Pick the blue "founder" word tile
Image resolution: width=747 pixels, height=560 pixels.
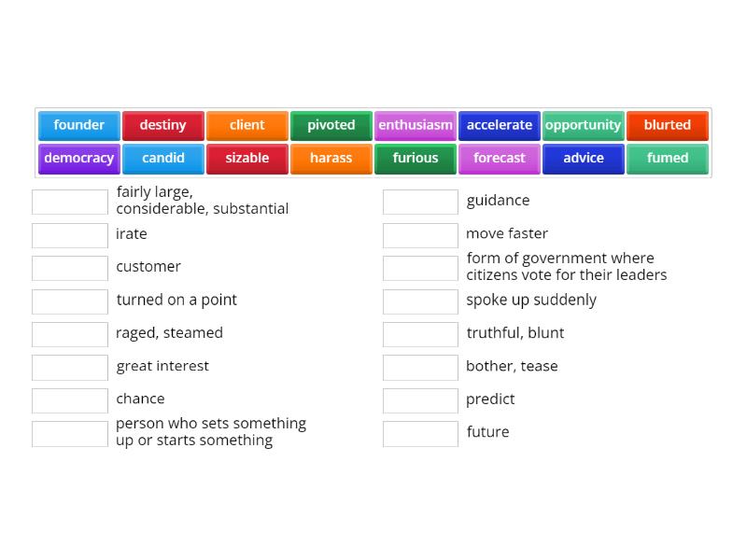(x=79, y=125)
